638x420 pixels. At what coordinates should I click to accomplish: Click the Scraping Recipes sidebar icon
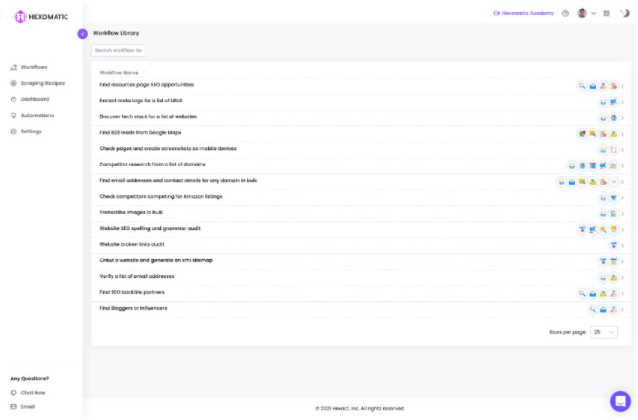tap(13, 83)
